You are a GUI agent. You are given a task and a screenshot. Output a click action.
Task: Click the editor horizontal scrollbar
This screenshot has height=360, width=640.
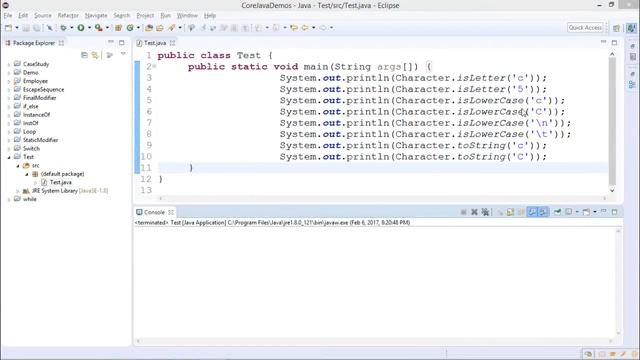pyautogui.click(x=382, y=198)
